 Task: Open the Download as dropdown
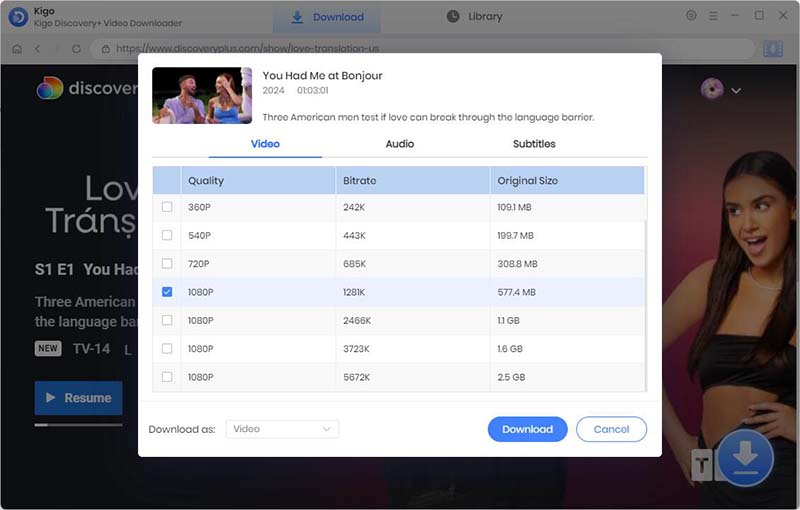(x=282, y=429)
